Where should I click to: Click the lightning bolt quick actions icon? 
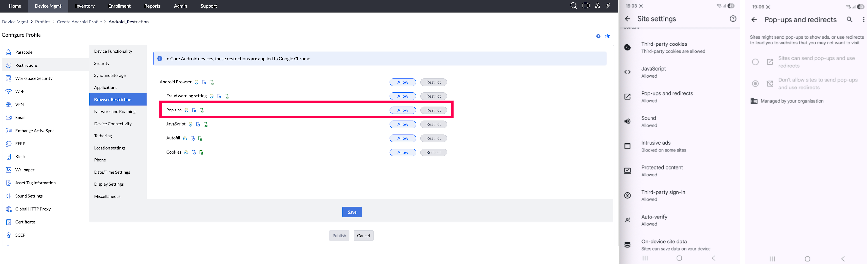click(x=608, y=6)
